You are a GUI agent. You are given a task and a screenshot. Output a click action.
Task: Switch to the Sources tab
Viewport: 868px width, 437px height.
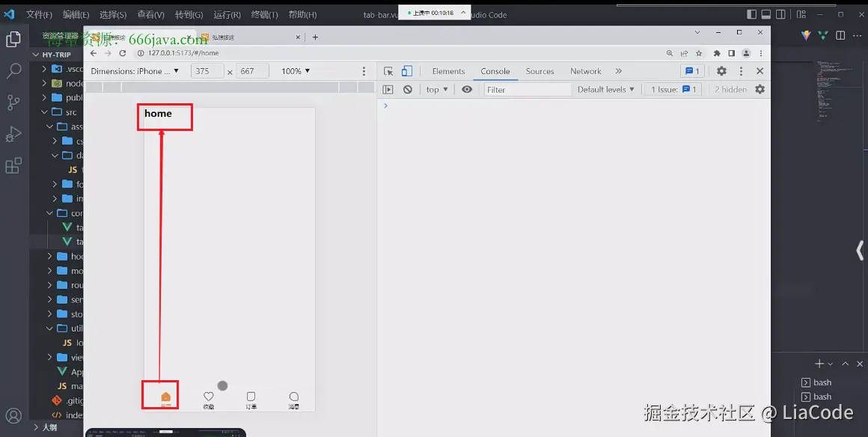pyautogui.click(x=540, y=71)
